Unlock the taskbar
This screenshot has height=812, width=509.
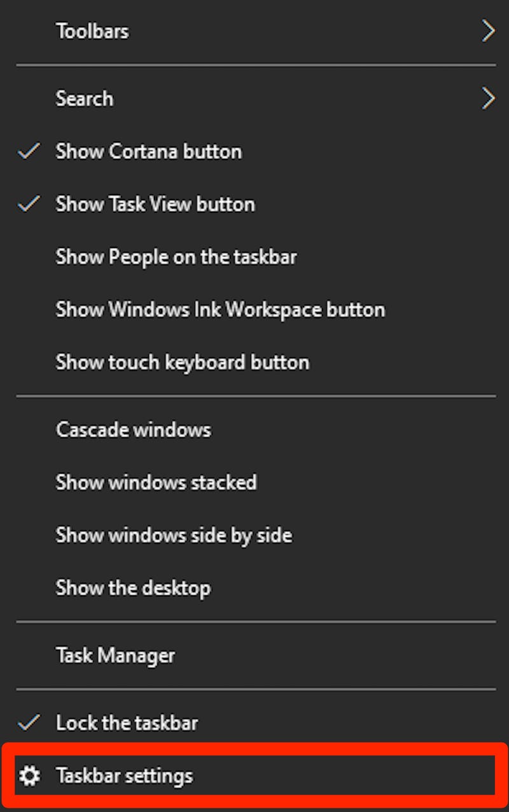click(x=127, y=722)
